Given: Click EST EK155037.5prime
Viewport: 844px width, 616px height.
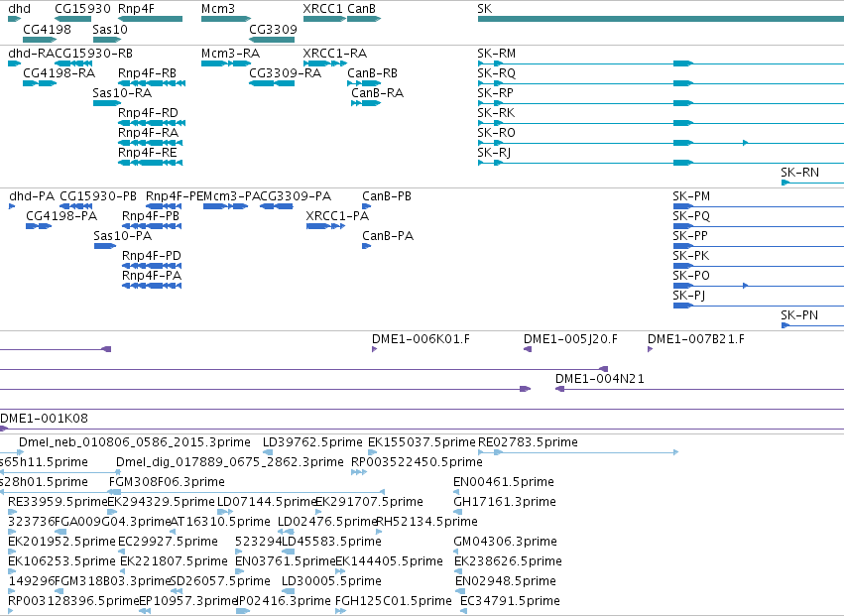Looking at the screenshot, I should tap(422, 442).
